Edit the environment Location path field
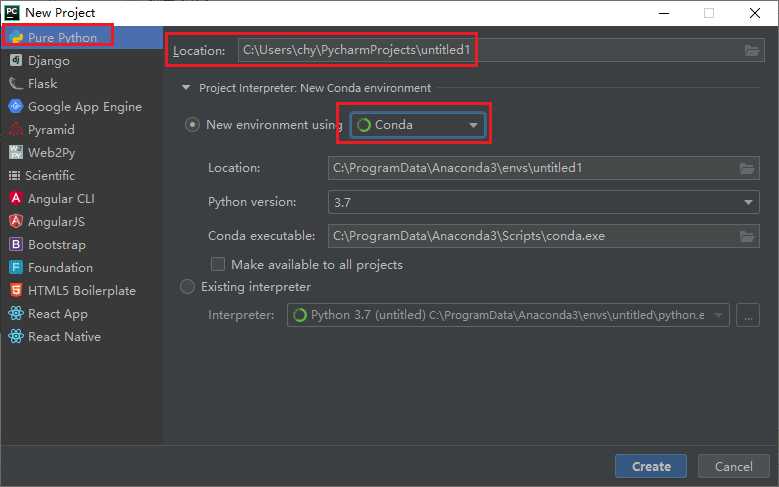This screenshot has width=779, height=487. click(544, 168)
